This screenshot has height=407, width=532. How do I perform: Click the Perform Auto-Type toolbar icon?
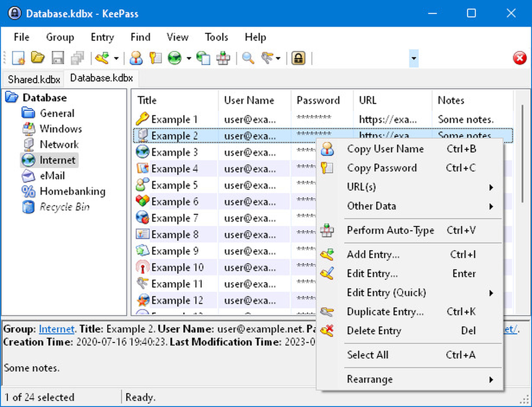223,58
